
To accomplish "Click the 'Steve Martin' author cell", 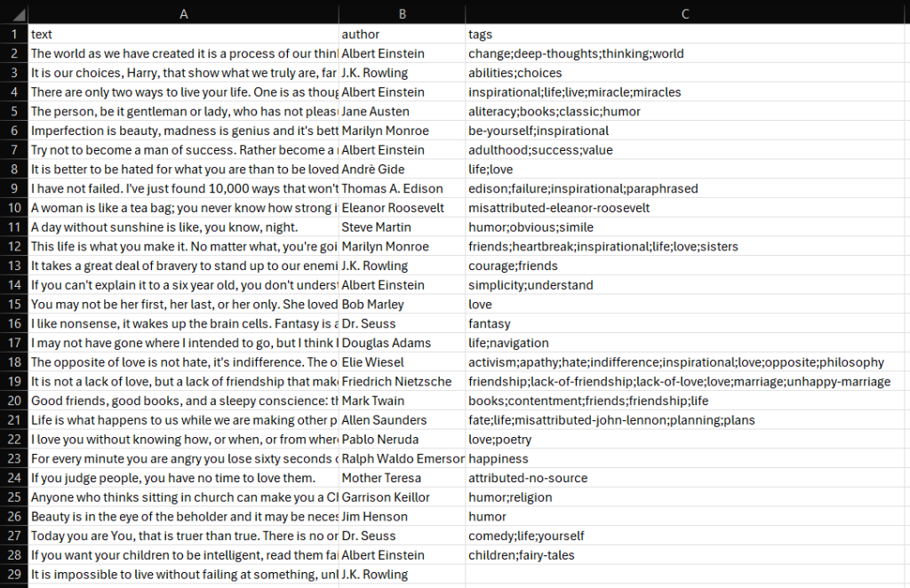I will point(402,226).
